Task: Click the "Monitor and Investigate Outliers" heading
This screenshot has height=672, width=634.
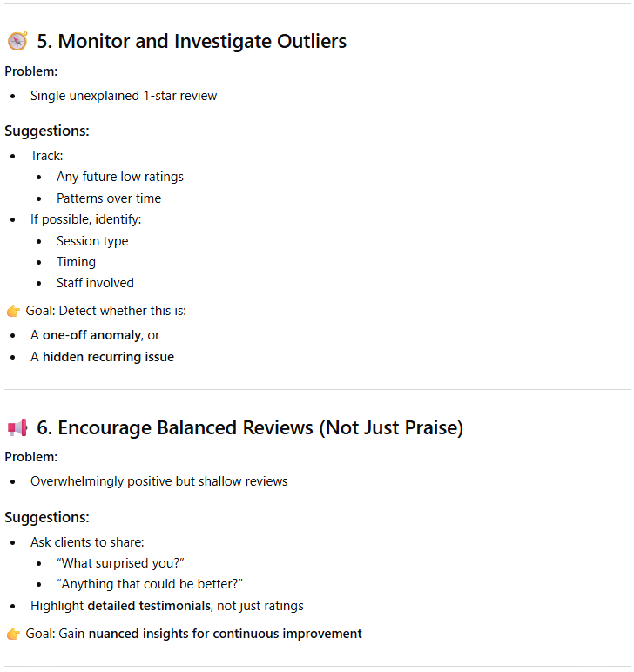Action: click(192, 41)
